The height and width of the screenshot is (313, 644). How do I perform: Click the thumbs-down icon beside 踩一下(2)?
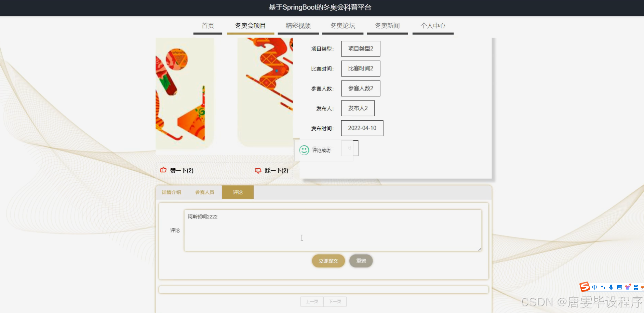click(258, 170)
